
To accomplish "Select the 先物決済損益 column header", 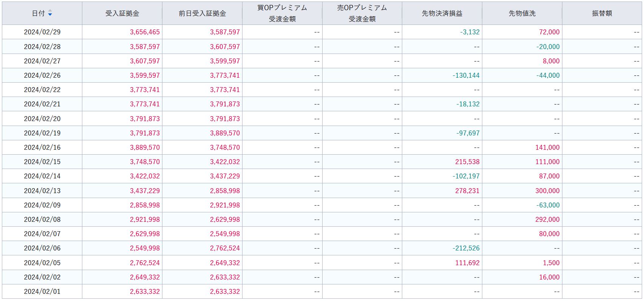I will [442, 14].
